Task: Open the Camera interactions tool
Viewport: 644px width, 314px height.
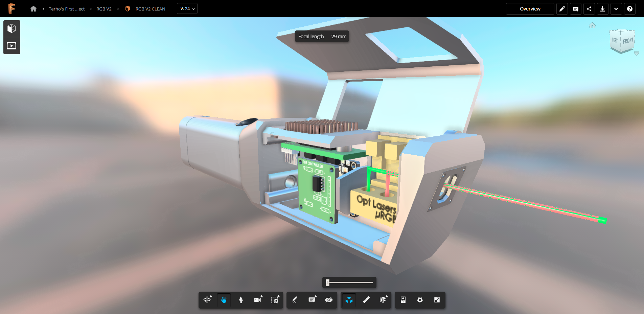Action: point(258,300)
